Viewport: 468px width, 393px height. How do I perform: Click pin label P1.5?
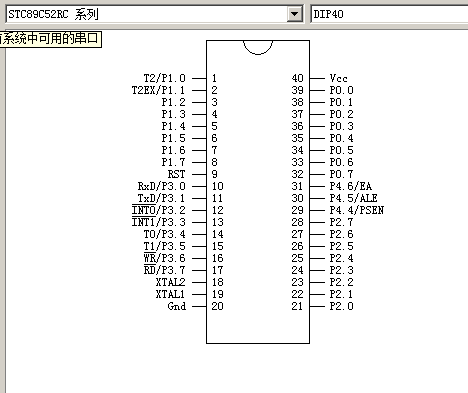coord(173,138)
